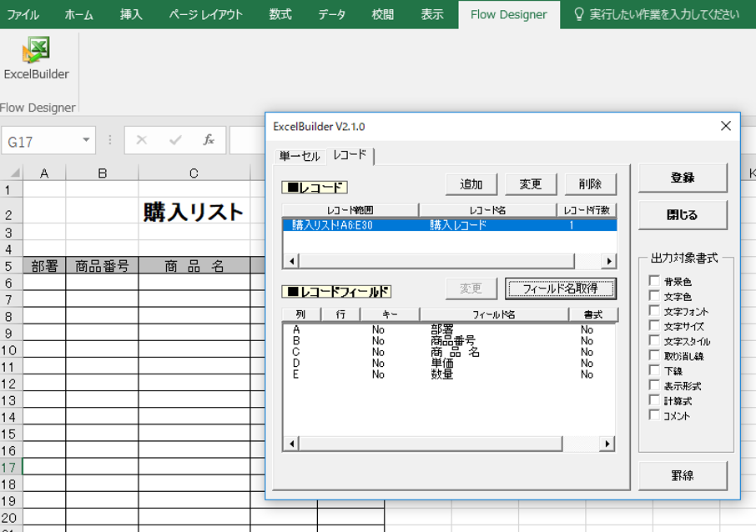The image size is (756, 532).
Task: Click the insert function fx icon
Action: pyautogui.click(x=209, y=140)
